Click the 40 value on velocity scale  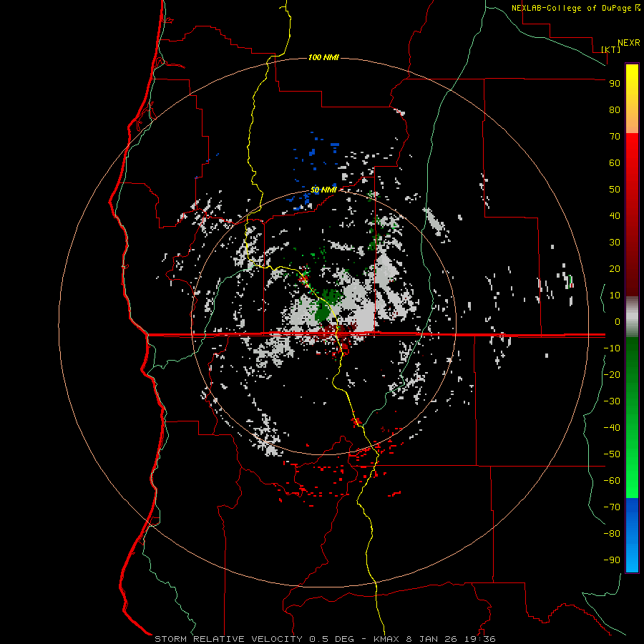click(x=615, y=216)
